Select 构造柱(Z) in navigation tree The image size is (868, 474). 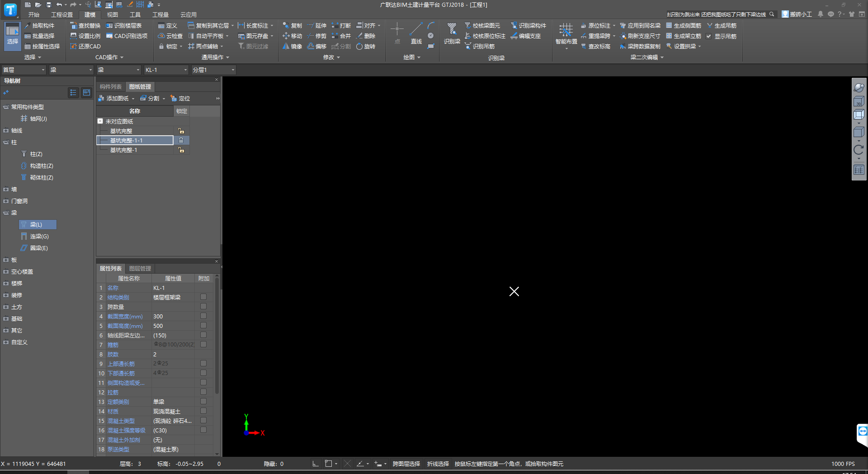38,166
